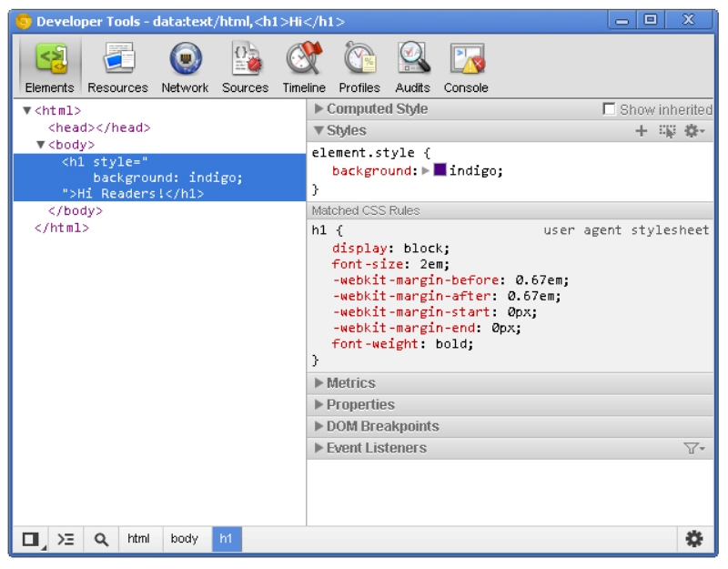The image size is (728, 569).
Task: Click the search magnifier icon in the status bar
Action: (x=101, y=539)
